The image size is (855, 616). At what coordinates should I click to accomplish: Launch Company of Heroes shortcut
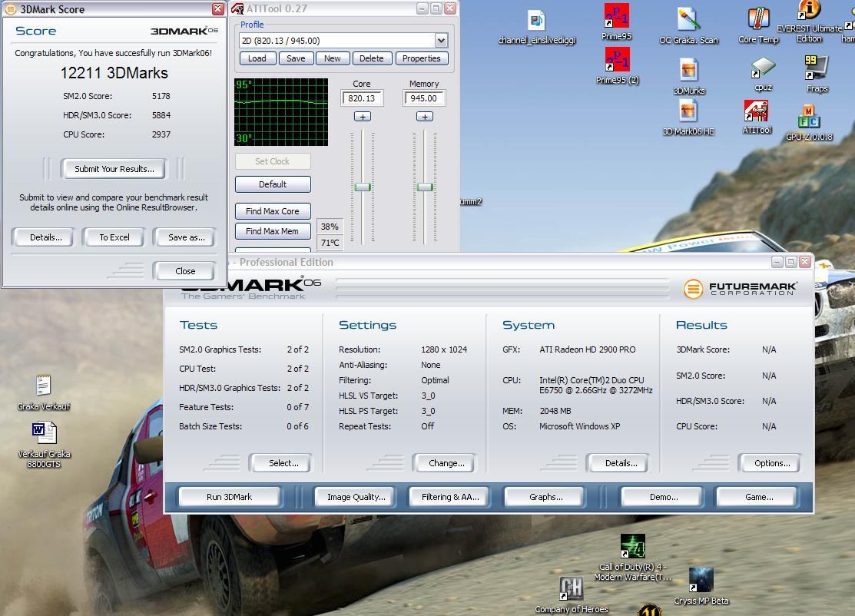click(x=571, y=595)
